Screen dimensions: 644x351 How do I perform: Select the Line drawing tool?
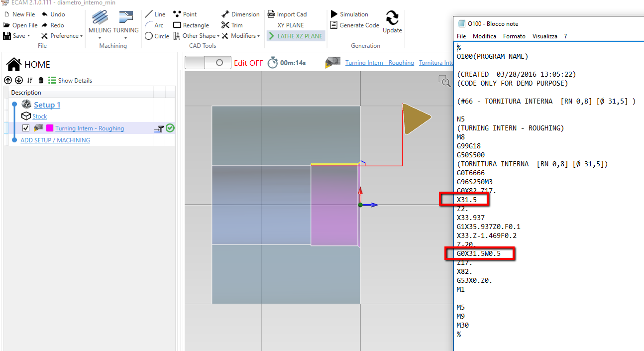click(155, 14)
